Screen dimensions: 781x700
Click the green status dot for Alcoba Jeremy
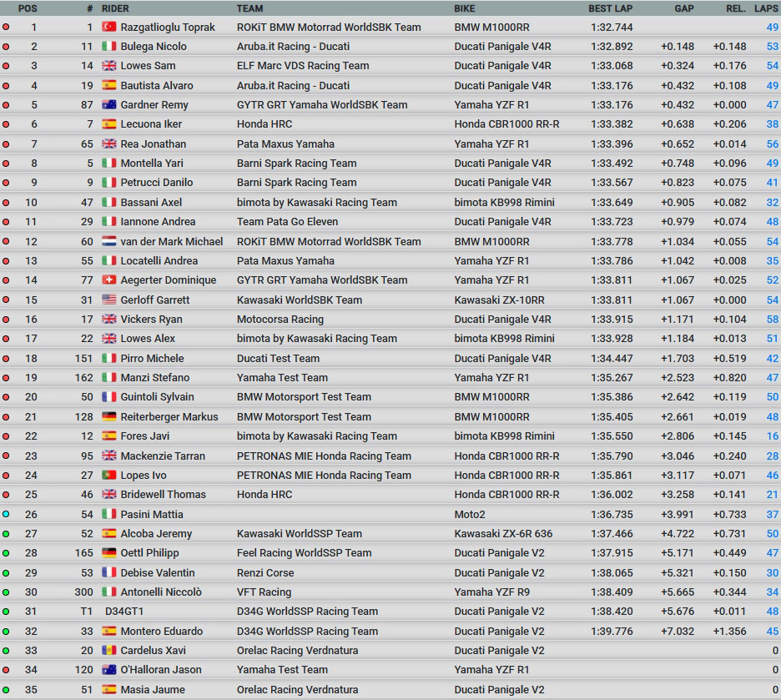(7, 534)
